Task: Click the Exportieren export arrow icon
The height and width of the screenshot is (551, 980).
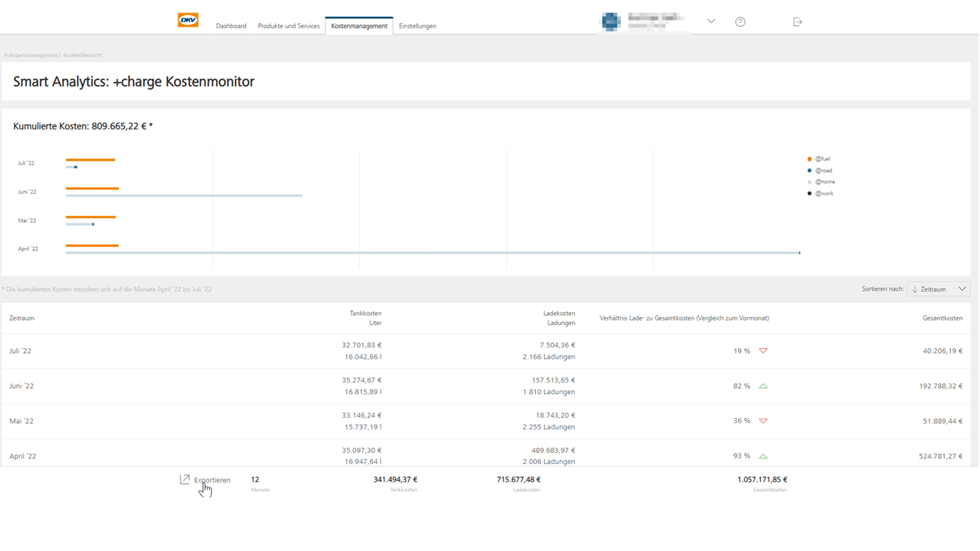Action: [x=185, y=480]
